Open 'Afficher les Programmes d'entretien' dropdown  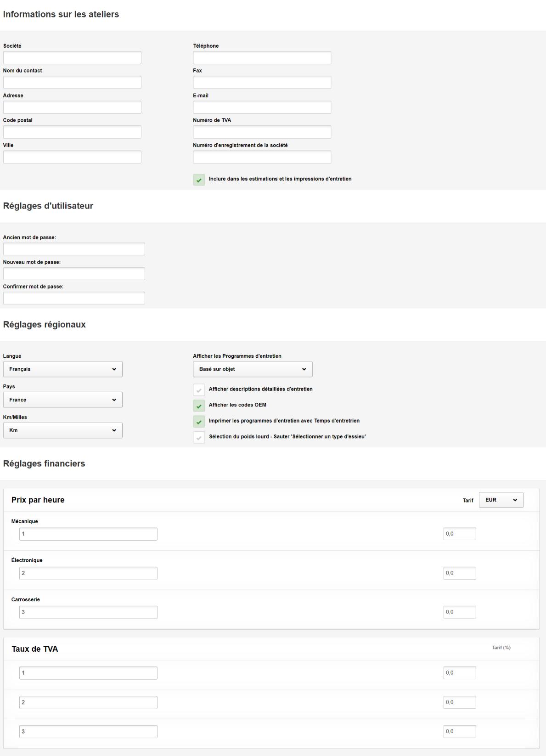[x=253, y=369]
